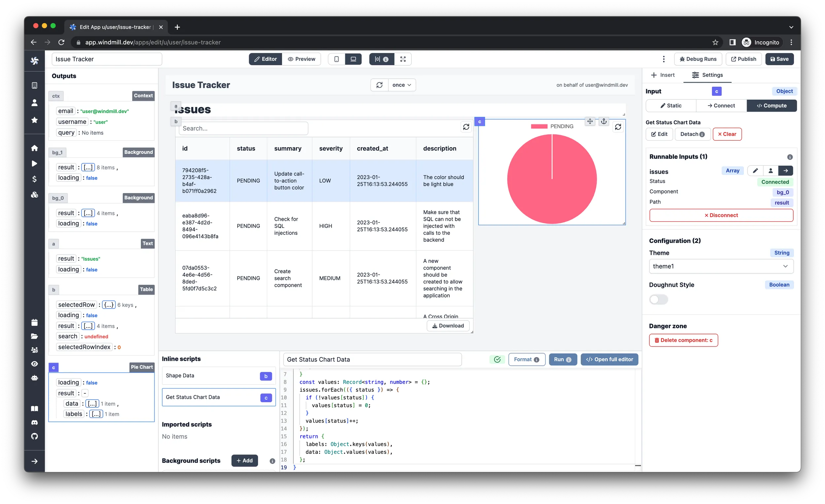Toggle the Doughnut Style switch
Screen dimensions: 825x504
tap(658, 300)
